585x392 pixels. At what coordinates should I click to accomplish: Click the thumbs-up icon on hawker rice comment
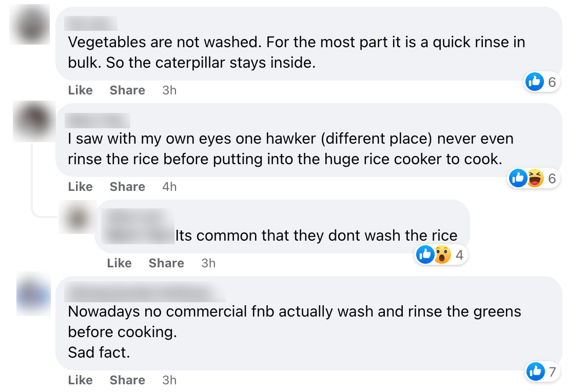(518, 178)
